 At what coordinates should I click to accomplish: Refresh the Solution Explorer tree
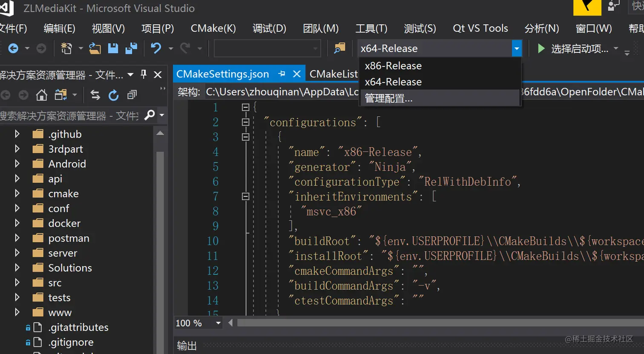click(x=113, y=95)
